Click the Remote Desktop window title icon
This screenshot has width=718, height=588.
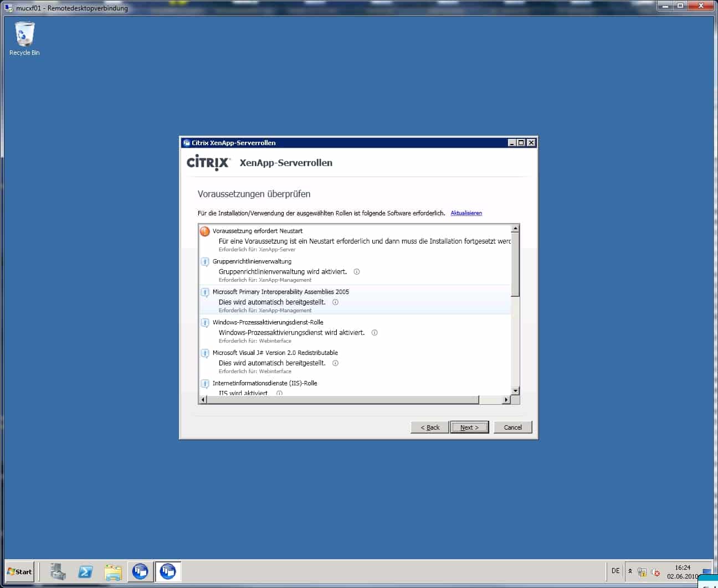(8, 8)
